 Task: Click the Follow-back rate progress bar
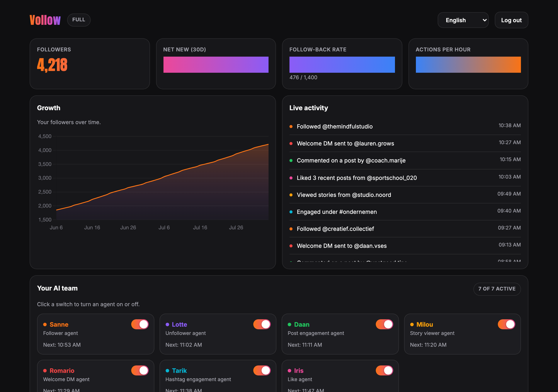pos(342,65)
